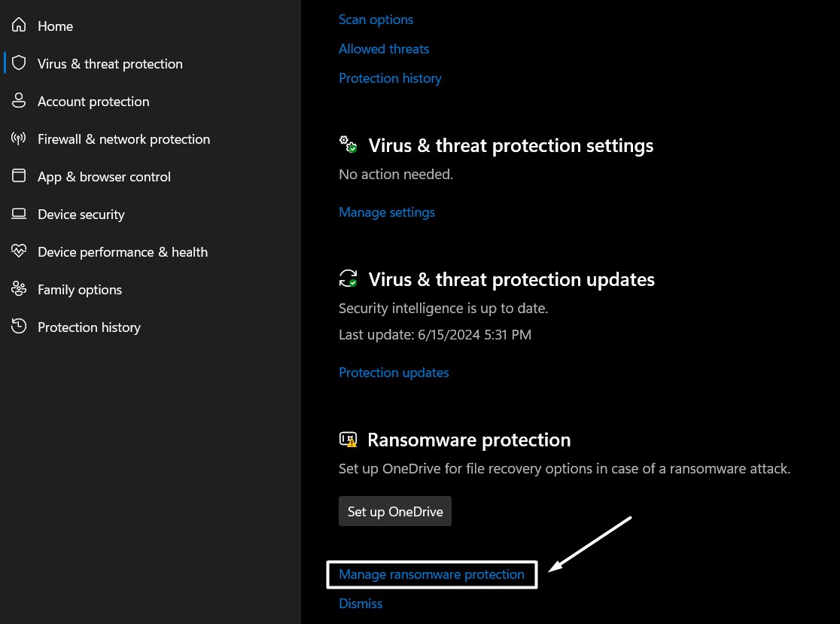
Task: View Allowed threats
Action: click(384, 48)
